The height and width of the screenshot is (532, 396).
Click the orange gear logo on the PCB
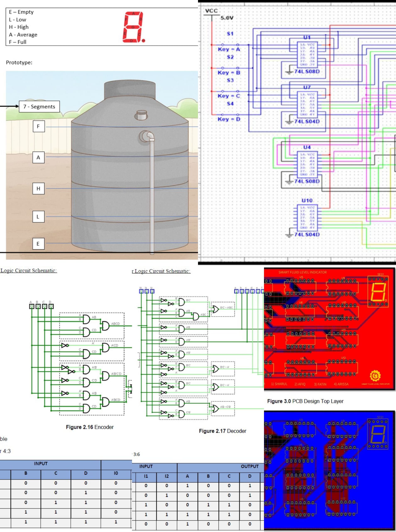tap(375, 376)
